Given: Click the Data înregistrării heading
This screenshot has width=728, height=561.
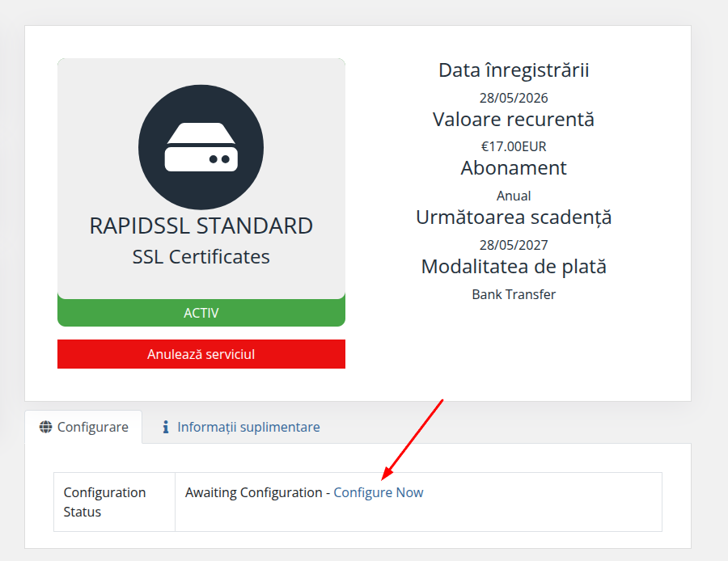Looking at the screenshot, I should [x=514, y=70].
